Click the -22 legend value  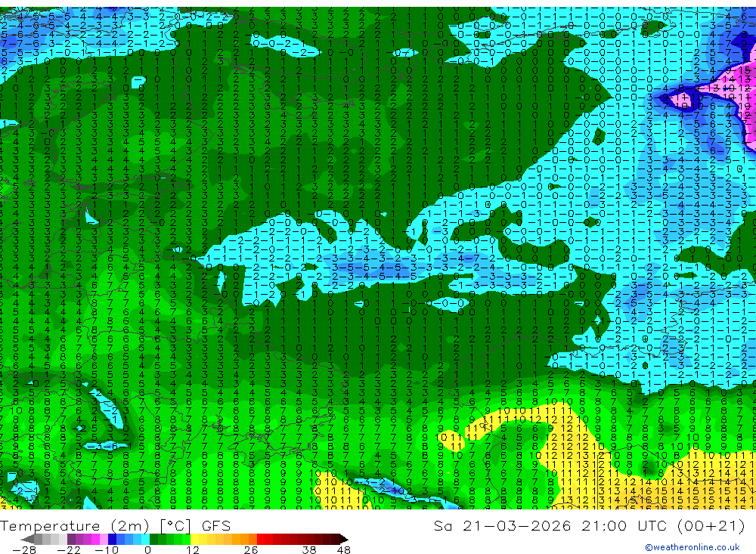click(x=69, y=550)
